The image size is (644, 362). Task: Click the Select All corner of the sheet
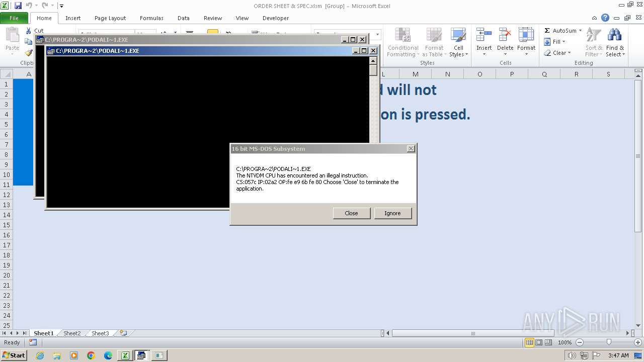point(6,74)
